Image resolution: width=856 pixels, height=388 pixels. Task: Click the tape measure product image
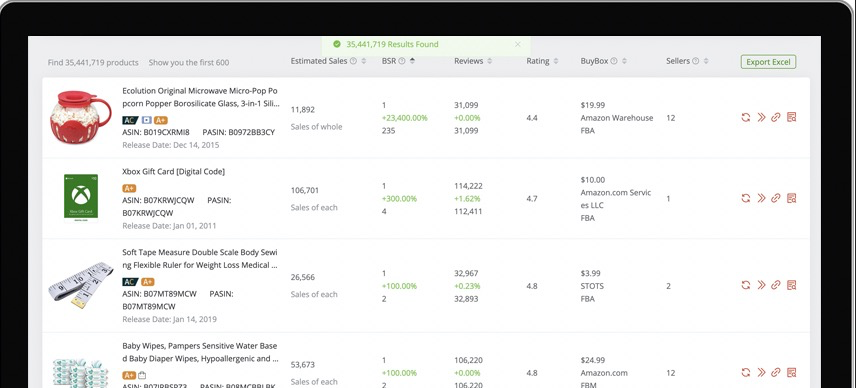[x=81, y=285]
